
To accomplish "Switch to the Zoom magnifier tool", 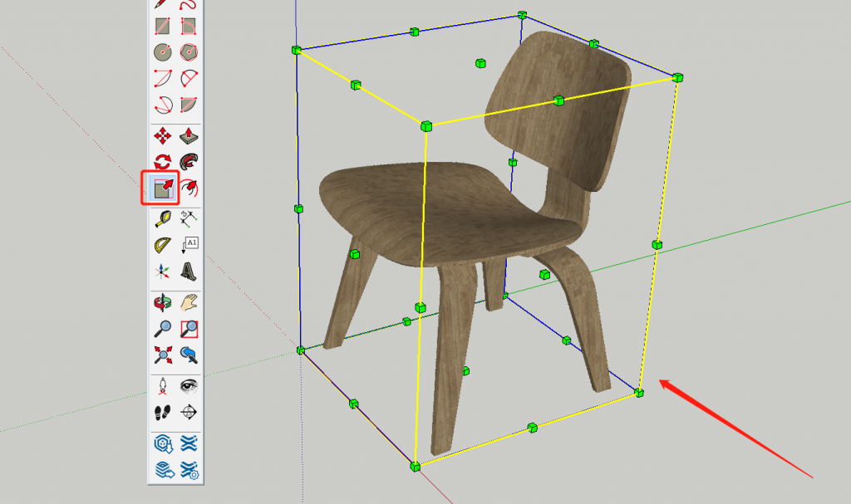I will [162, 329].
